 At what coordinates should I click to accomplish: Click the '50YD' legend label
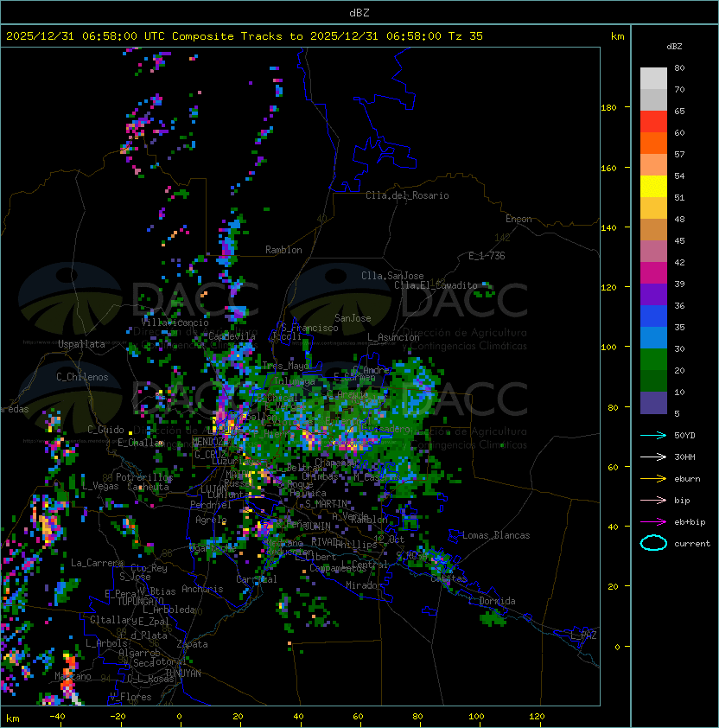click(684, 435)
